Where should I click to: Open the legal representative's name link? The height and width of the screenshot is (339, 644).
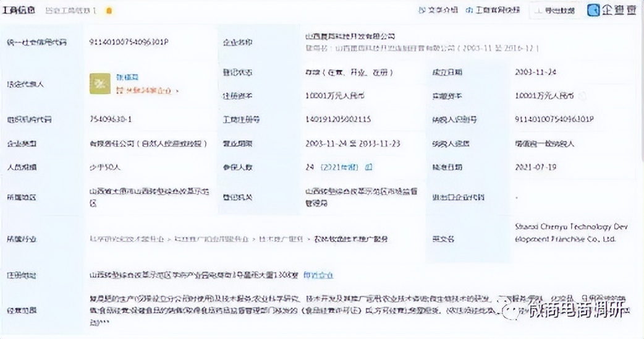coord(127,77)
